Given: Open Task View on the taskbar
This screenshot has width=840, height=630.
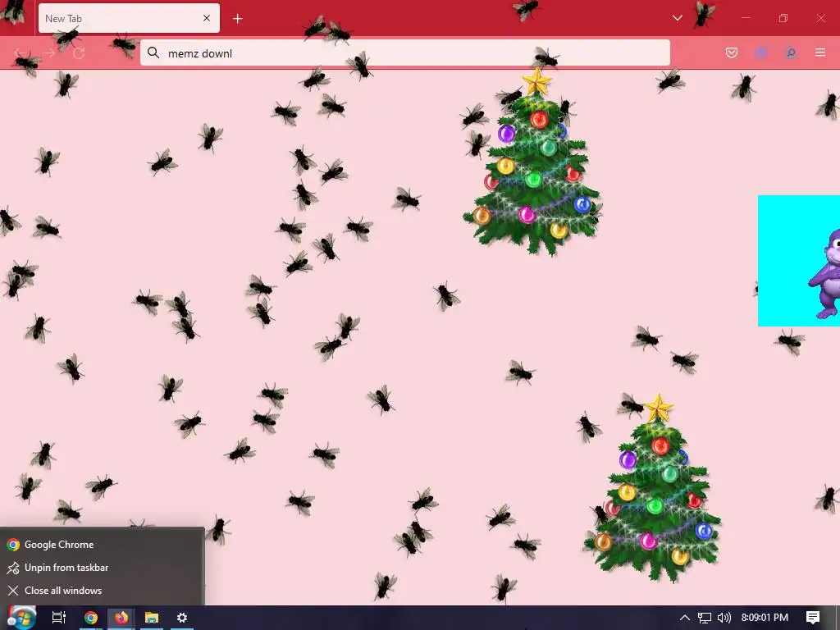Looking at the screenshot, I should (x=58, y=618).
